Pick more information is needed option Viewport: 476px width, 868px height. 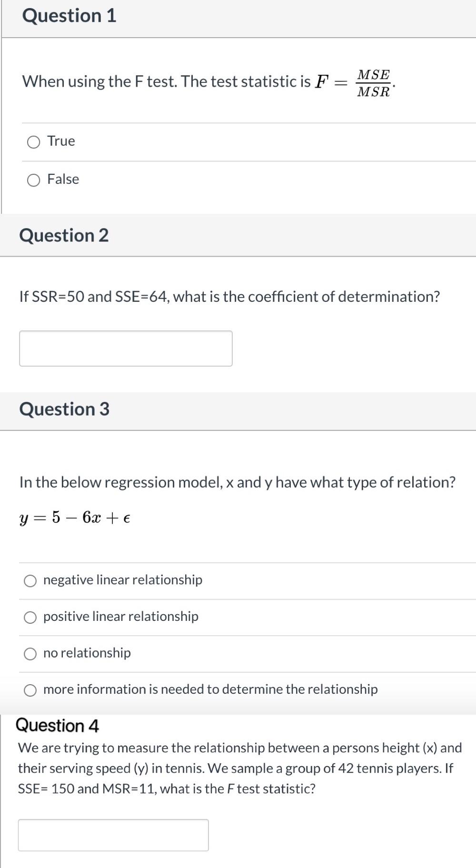click(30, 689)
